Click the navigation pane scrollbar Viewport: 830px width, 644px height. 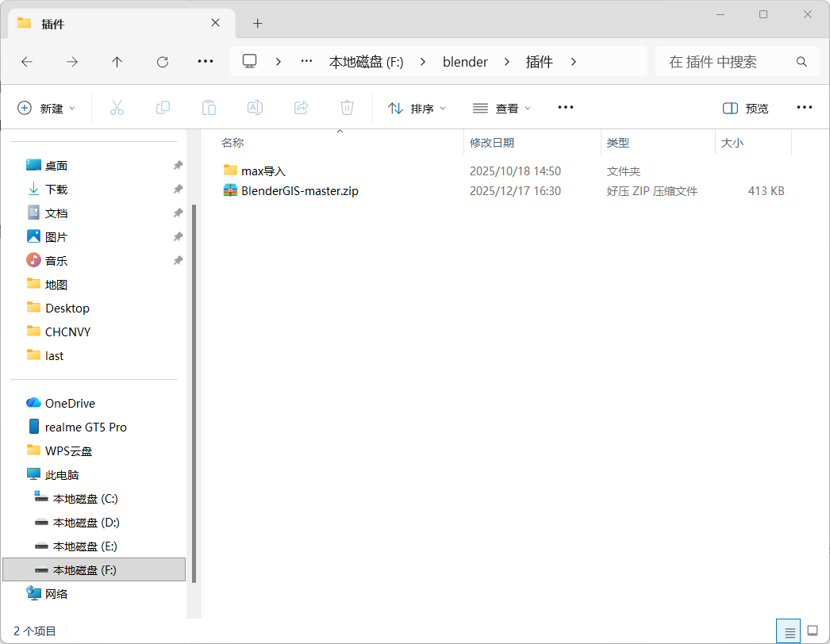pos(194,393)
